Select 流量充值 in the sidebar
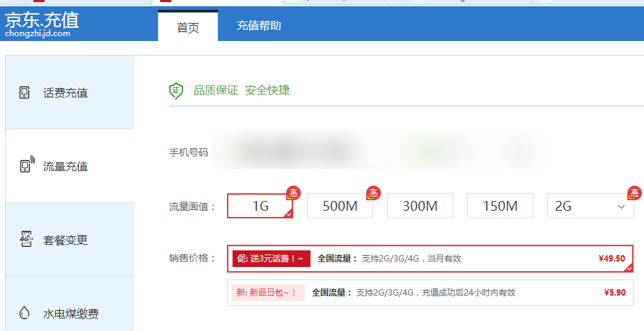This screenshot has width=644, height=331. tap(70, 166)
